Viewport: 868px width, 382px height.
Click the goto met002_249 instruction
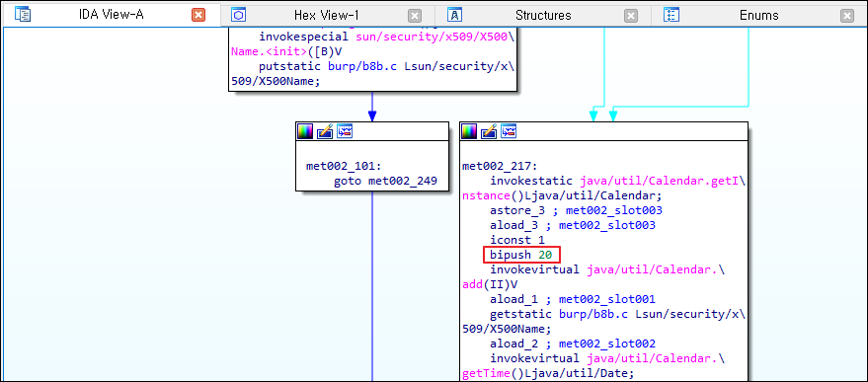(x=385, y=181)
